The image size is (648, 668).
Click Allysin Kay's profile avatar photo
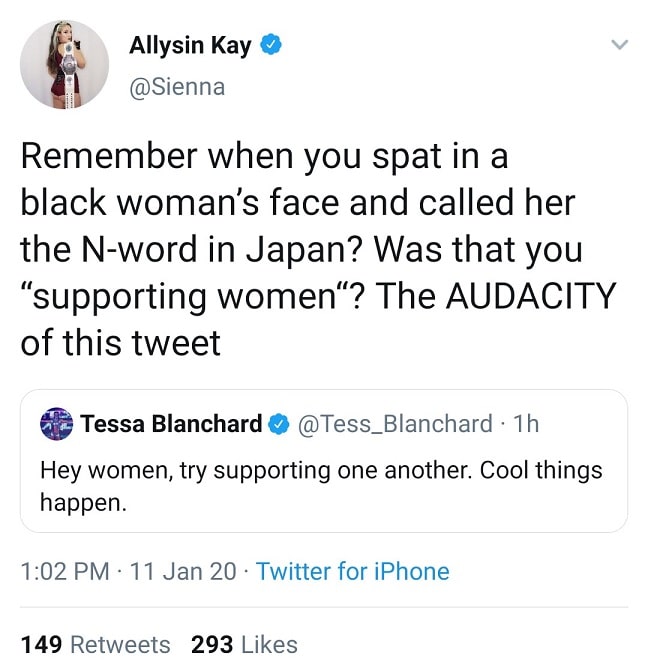64,64
